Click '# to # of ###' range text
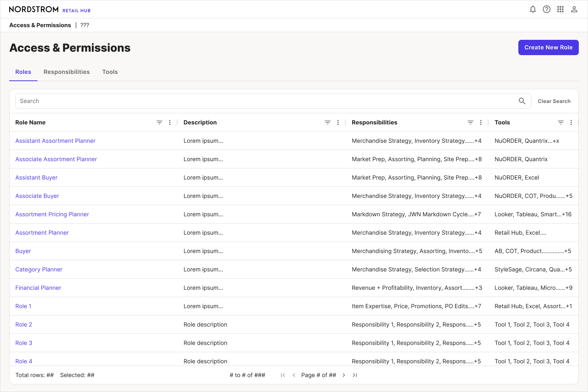The height and width of the screenshot is (392, 588). coord(247,375)
